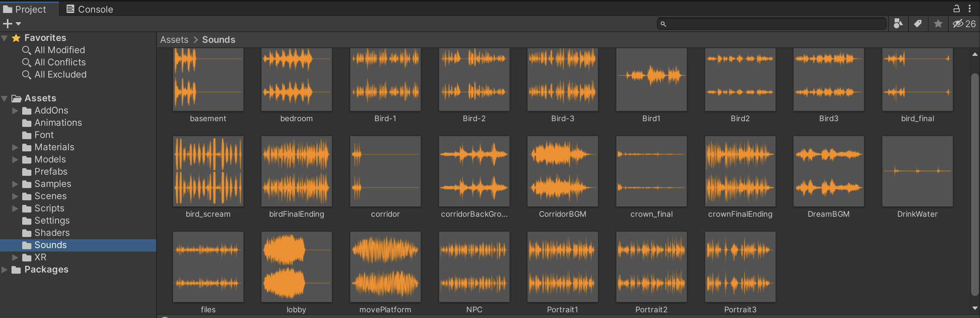Viewport: 980px width, 318px height.
Task: Select All Excluded saved search
Action: pyautogui.click(x=54, y=75)
